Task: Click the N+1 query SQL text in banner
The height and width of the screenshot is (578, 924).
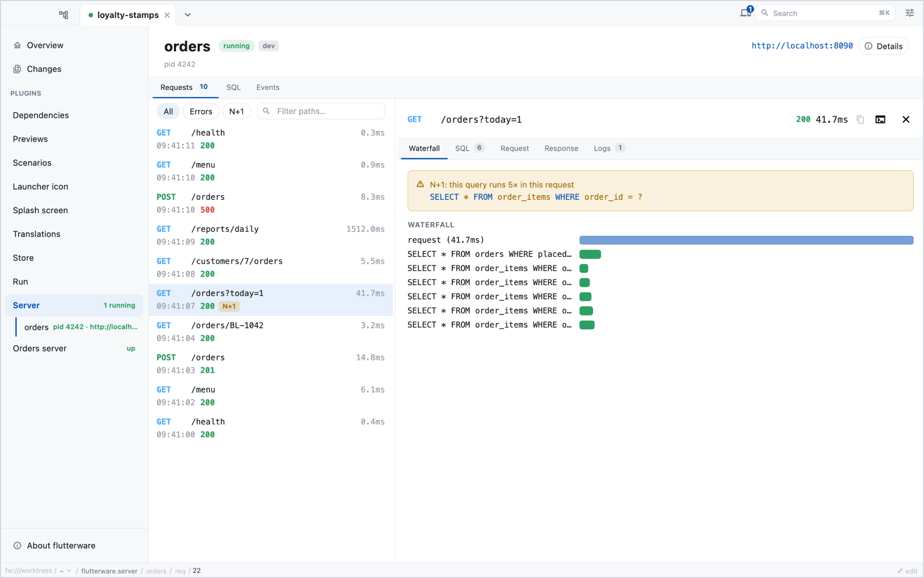Action: tap(536, 197)
